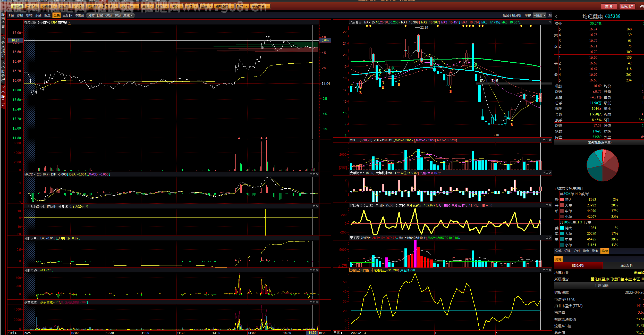Click the red 特大 buy-order swatch

[x=562, y=199]
